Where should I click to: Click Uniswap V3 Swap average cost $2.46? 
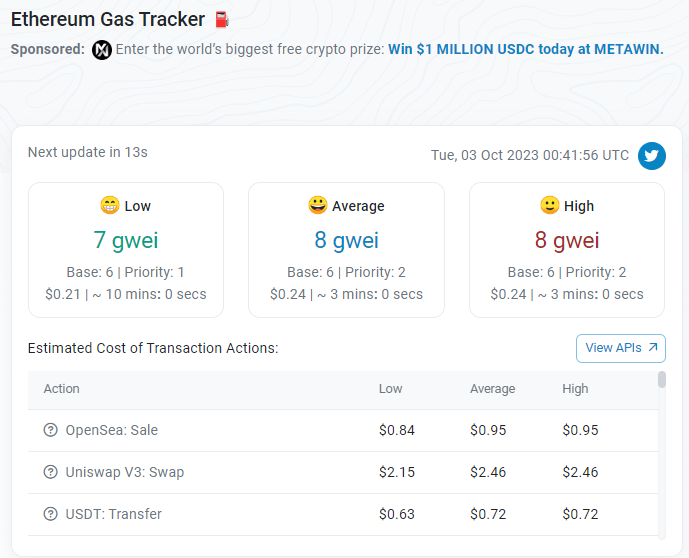pos(488,472)
